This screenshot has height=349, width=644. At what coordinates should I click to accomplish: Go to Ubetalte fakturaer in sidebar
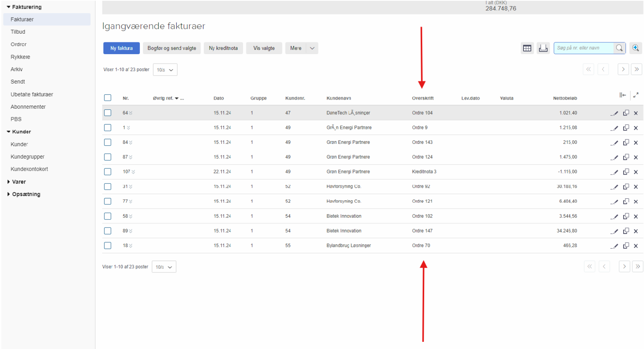point(32,94)
